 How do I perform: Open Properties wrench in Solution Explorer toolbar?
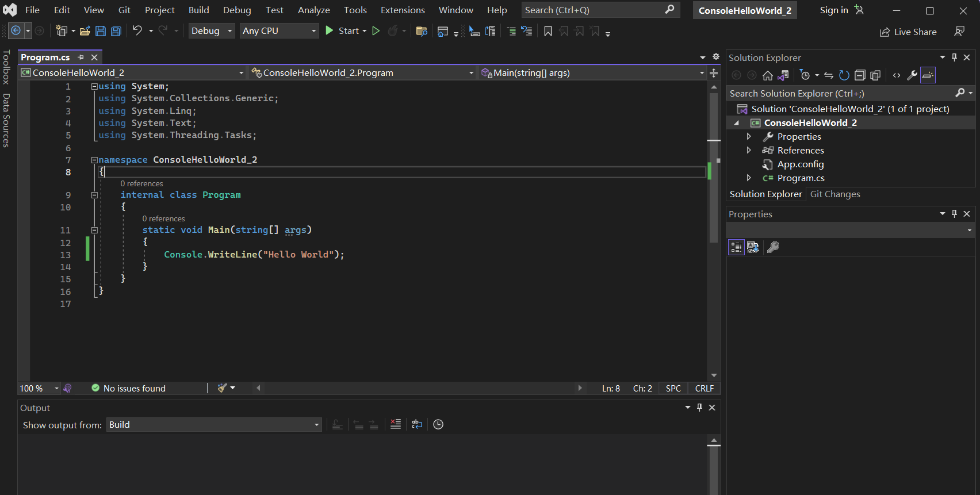912,75
